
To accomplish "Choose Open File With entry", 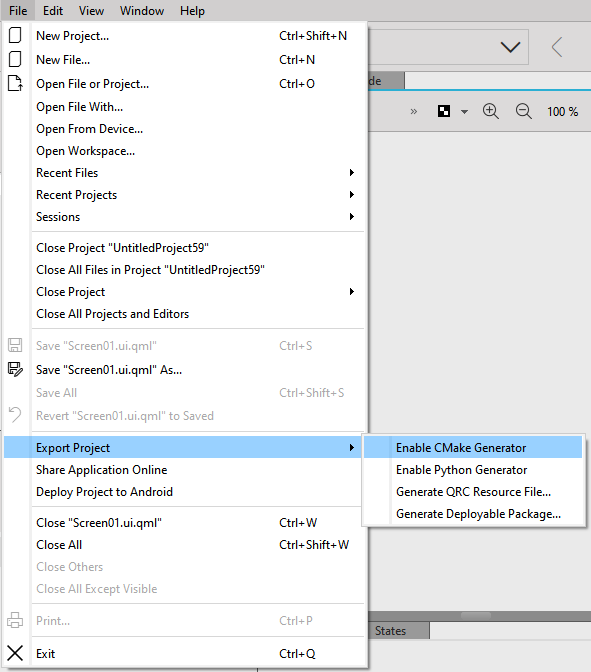I will (184, 107).
